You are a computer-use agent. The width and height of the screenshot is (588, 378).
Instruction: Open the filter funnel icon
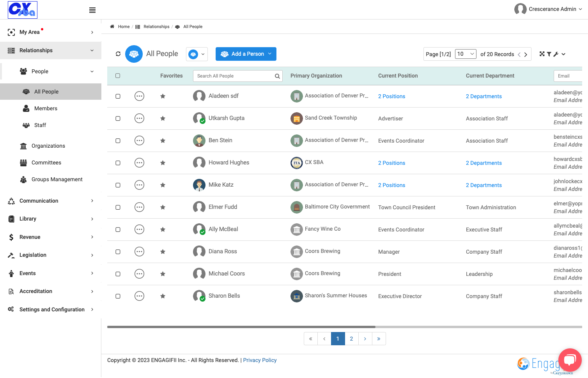[x=549, y=54]
